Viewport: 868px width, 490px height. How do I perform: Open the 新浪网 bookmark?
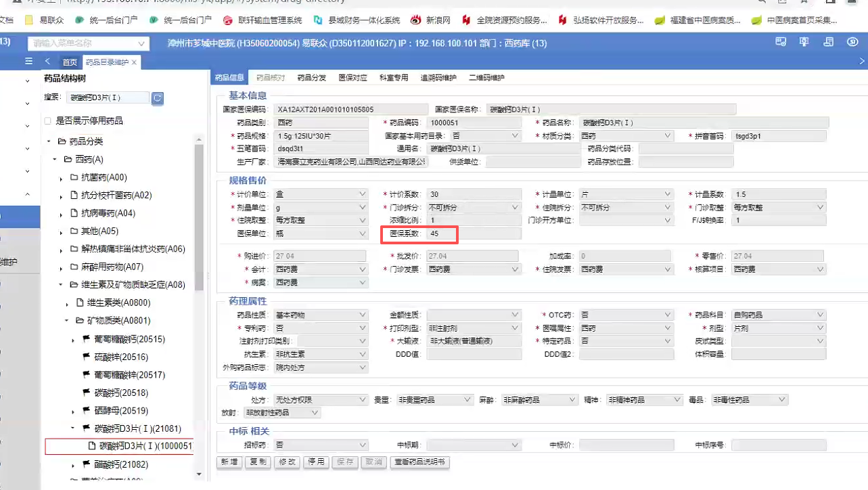(430, 20)
